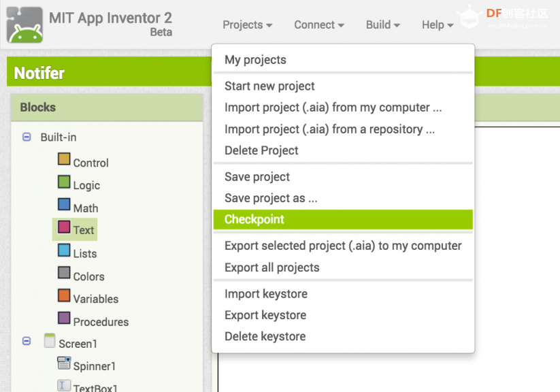Image resolution: width=560 pixels, height=392 pixels.
Task: Click the Built-in label
Action: click(59, 137)
